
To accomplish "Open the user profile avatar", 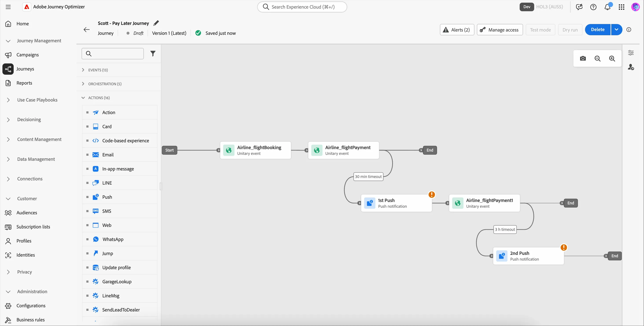I will click(x=635, y=7).
